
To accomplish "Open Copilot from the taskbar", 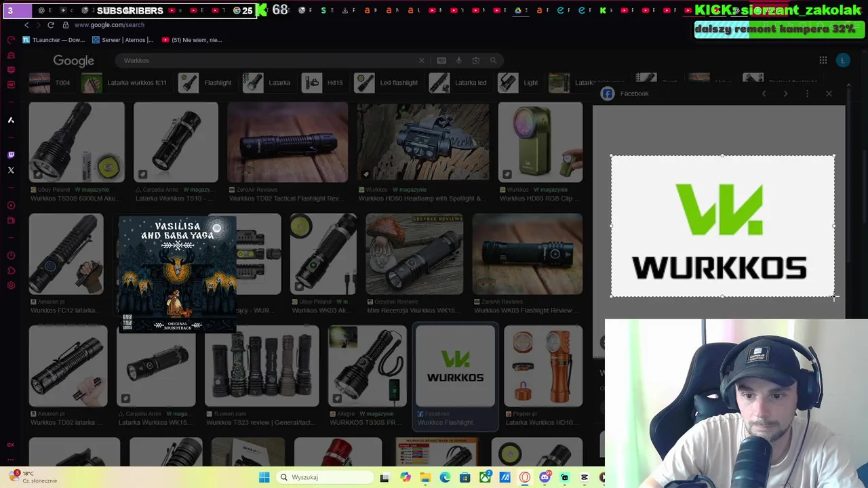I will click(405, 477).
